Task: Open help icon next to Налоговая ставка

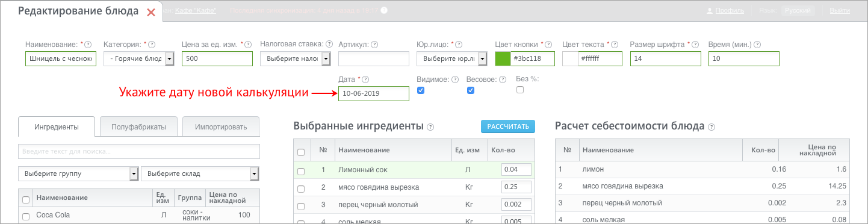Action: 329,45
